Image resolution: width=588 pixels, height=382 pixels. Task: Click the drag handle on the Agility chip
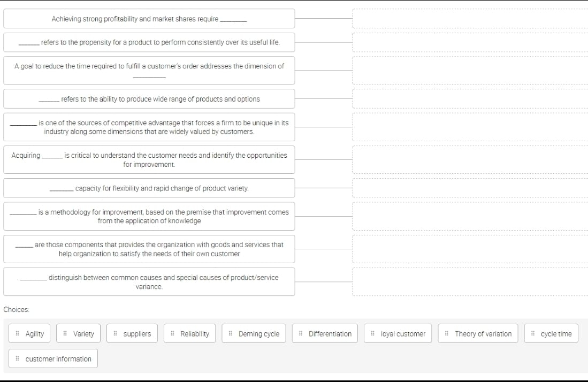click(18, 334)
